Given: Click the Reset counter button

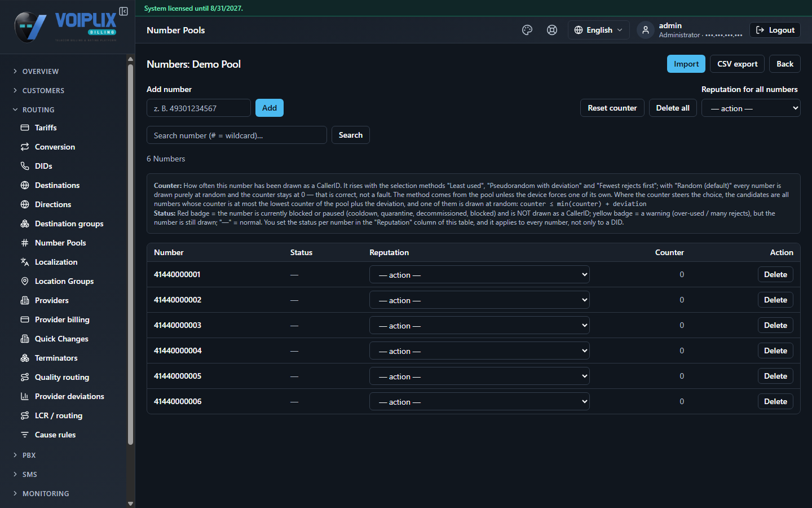Looking at the screenshot, I should click(x=612, y=108).
